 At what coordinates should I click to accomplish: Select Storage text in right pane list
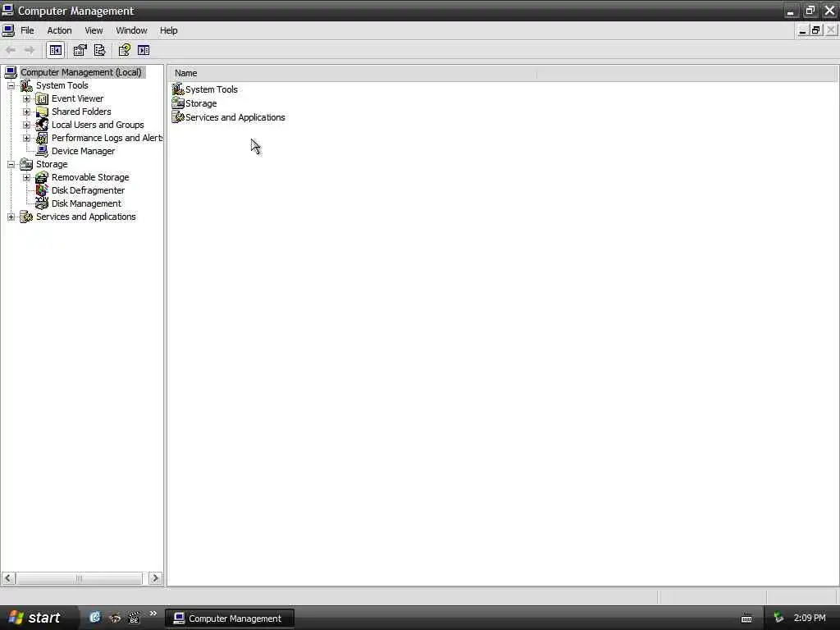(x=201, y=103)
